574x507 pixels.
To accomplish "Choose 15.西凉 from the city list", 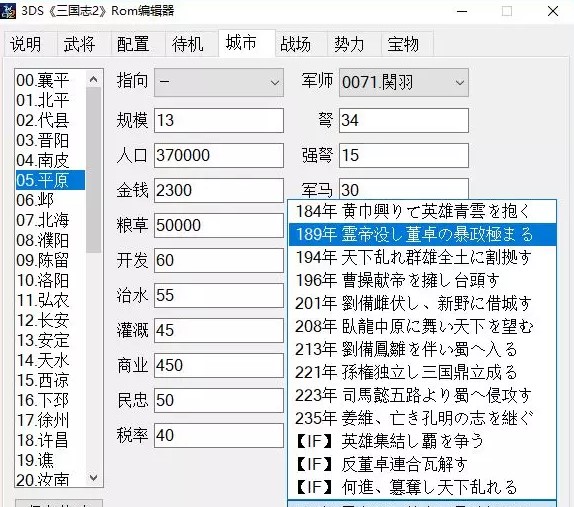I will tap(50, 380).
